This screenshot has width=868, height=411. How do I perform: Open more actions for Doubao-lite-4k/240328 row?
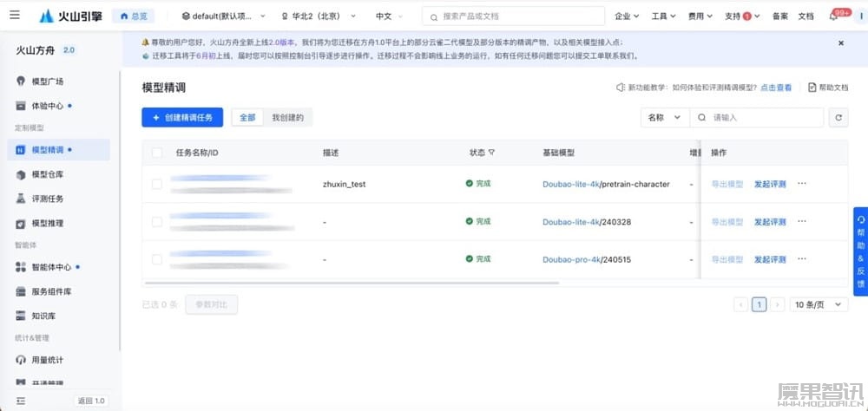pyautogui.click(x=801, y=221)
